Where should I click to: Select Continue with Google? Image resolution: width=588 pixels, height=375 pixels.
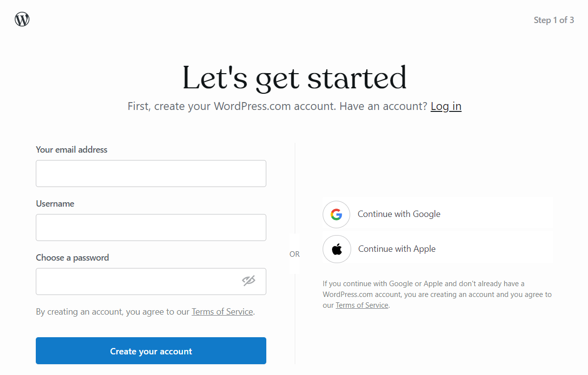pyautogui.click(x=399, y=214)
